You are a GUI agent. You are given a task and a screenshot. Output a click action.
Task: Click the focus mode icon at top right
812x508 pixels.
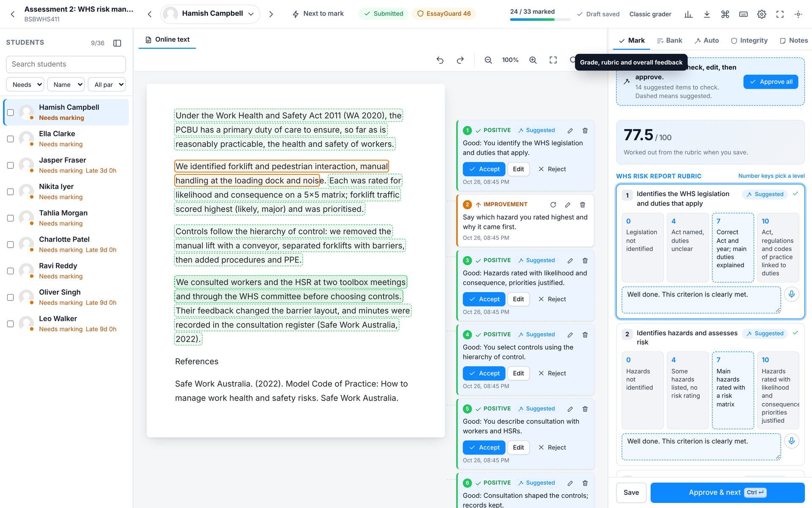[x=798, y=14]
